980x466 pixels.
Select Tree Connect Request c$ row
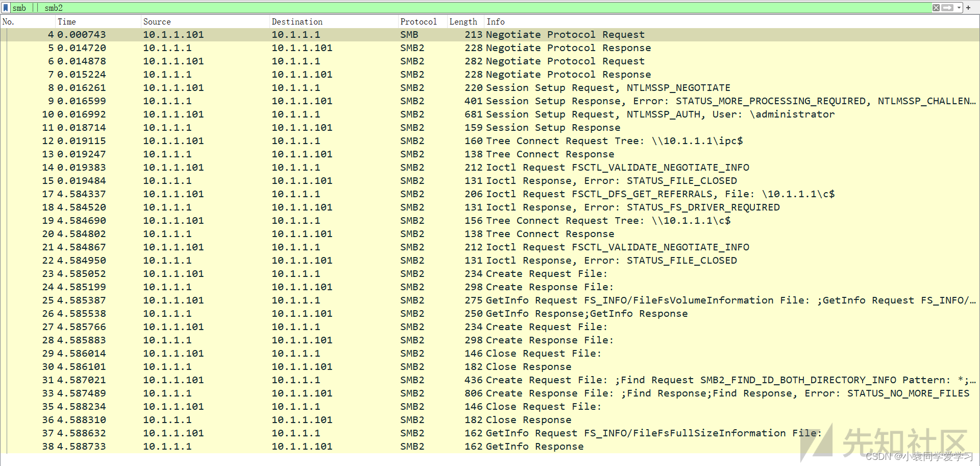(x=490, y=221)
